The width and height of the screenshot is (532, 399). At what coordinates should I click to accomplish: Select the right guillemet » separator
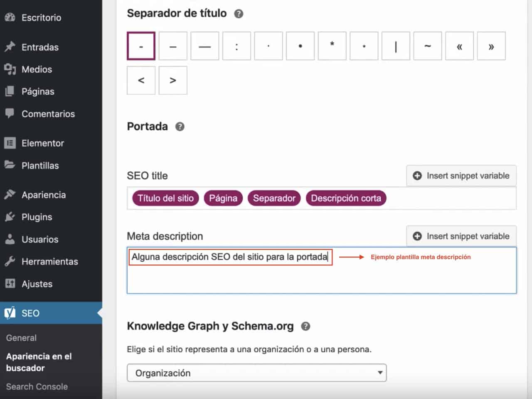click(x=491, y=46)
